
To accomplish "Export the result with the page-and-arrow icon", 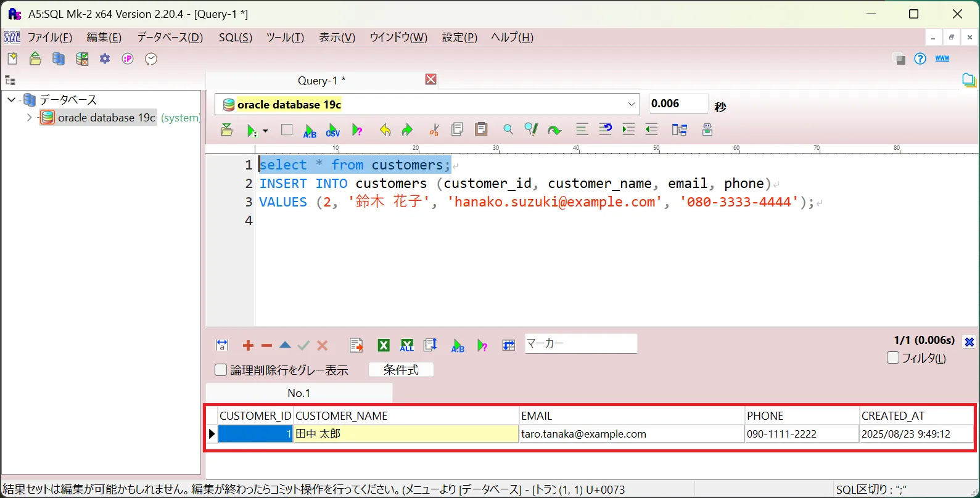I will [x=356, y=345].
